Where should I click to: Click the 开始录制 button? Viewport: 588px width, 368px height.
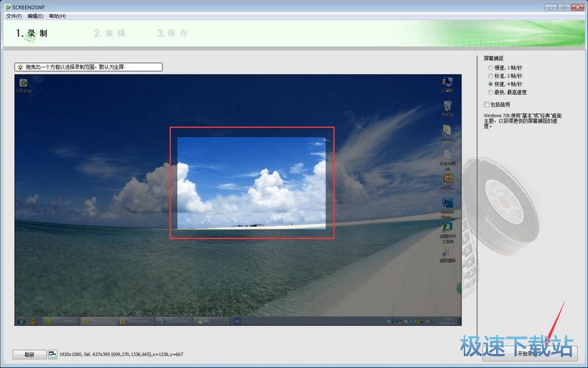click(x=529, y=353)
